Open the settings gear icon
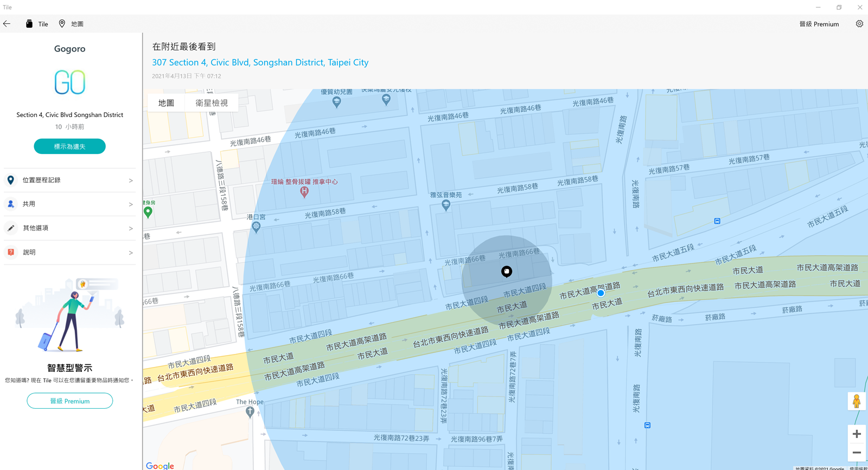 click(859, 24)
